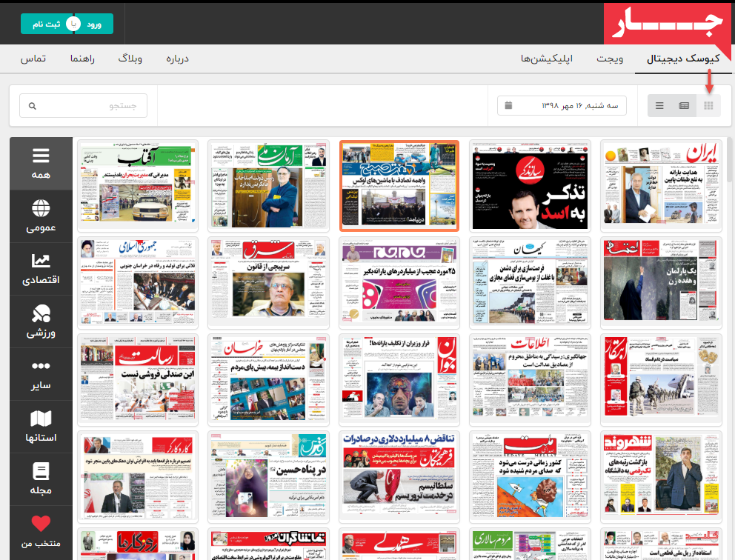Open the ایران newspaper front page thumbnail
This screenshot has height=560, width=735.
click(661, 186)
